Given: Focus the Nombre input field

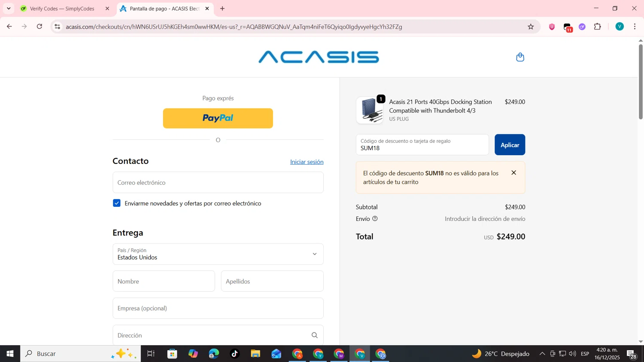Looking at the screenshot, I should (164, 281).
